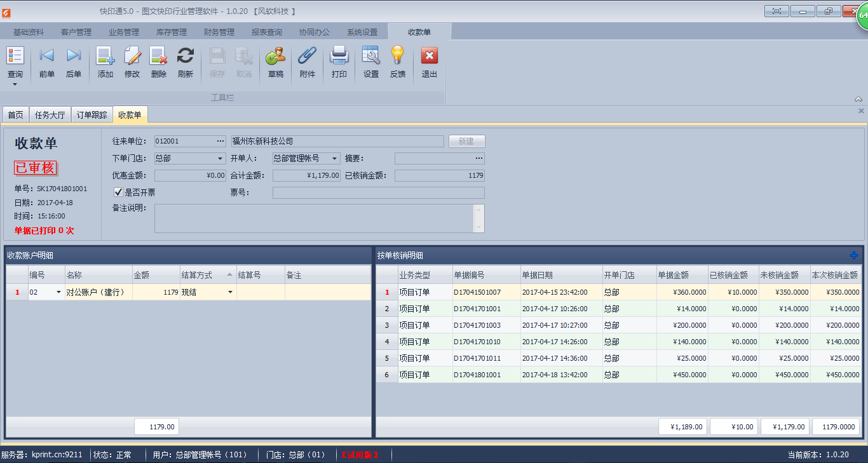Screen dimensions: 868x463
Task: Click the 删除 (Delete) toolbar icon
Action: point(158,62)
